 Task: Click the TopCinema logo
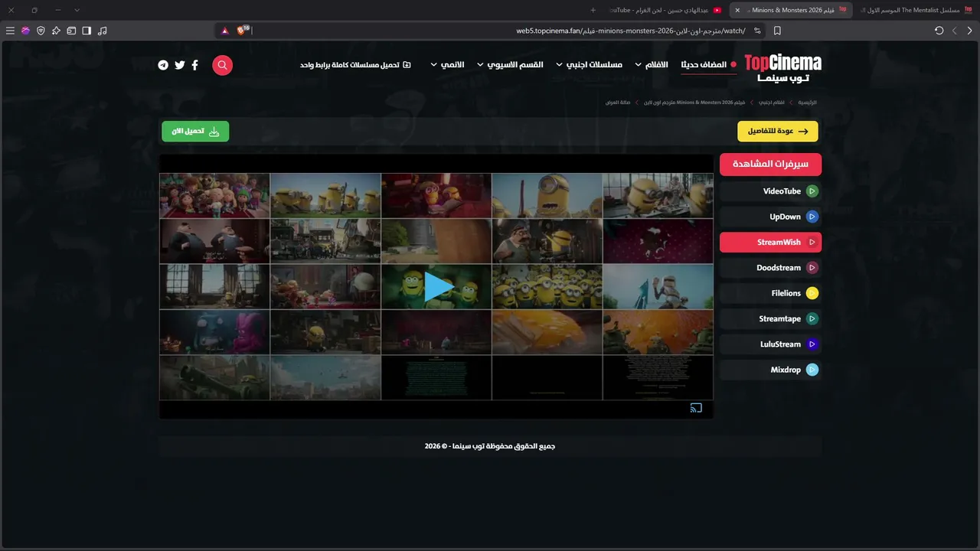(782, 67)
